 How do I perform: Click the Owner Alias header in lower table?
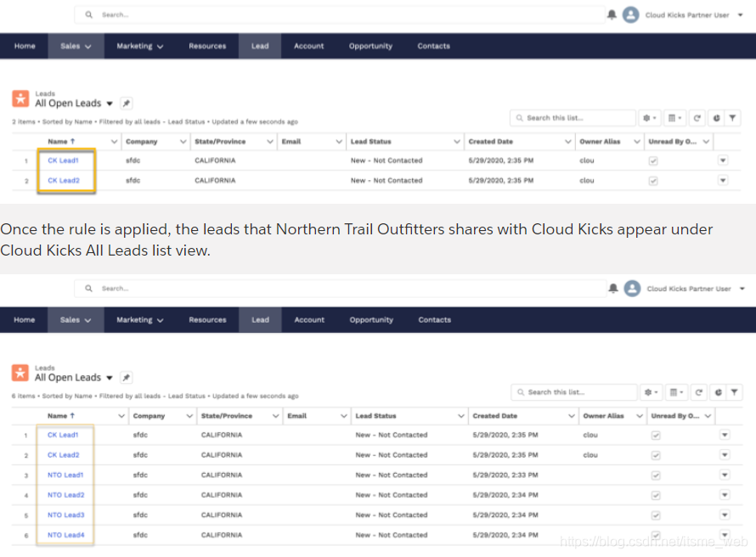(x=603, y=416)
